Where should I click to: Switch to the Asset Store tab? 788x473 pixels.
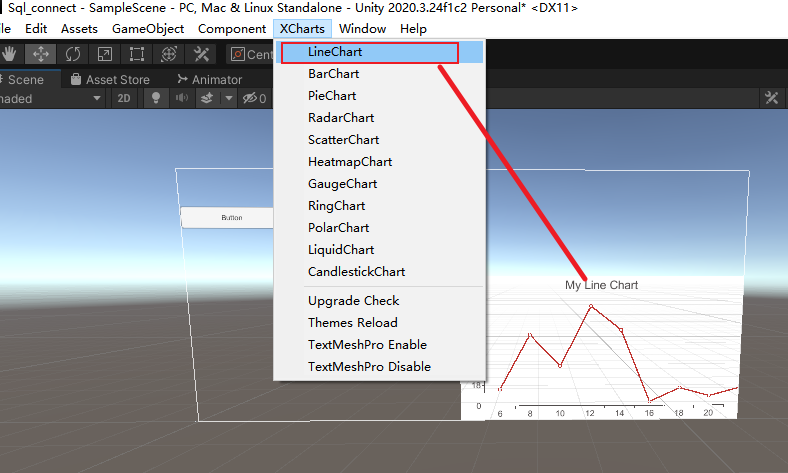[111, 79]
